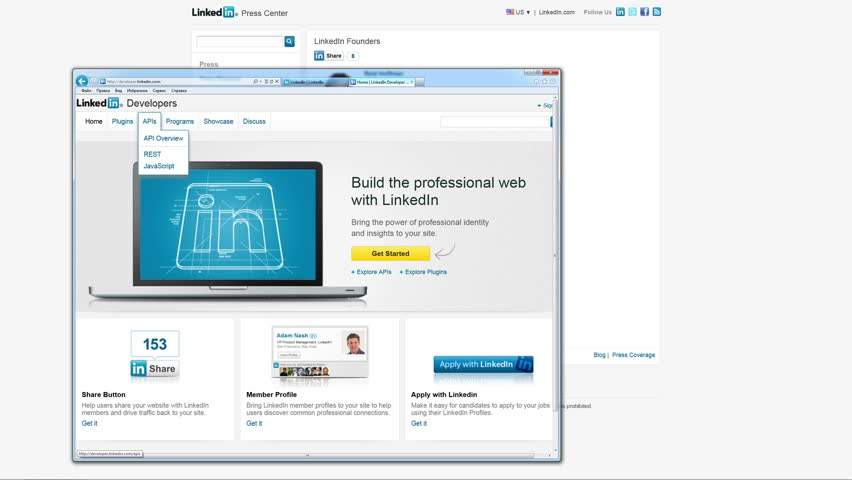The height and width of the screenshot is (480, 852).
Task: Open the LinkedIn.com header link
Action: pos(556,12)
